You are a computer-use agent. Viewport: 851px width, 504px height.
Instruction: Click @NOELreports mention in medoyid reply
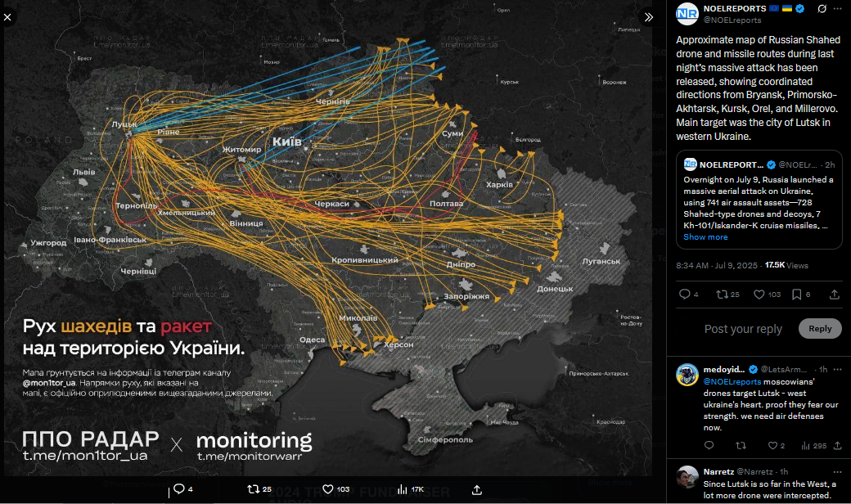(x=732, y=382)
